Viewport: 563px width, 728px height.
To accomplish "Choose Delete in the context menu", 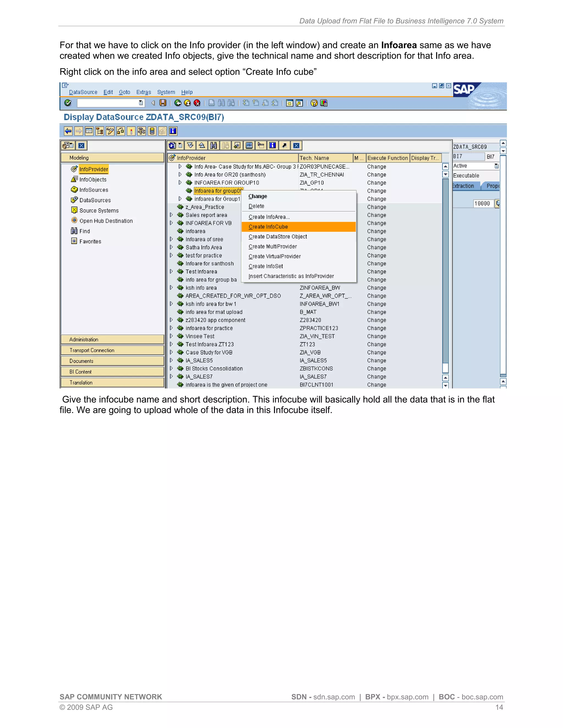I will click(299, 206).
